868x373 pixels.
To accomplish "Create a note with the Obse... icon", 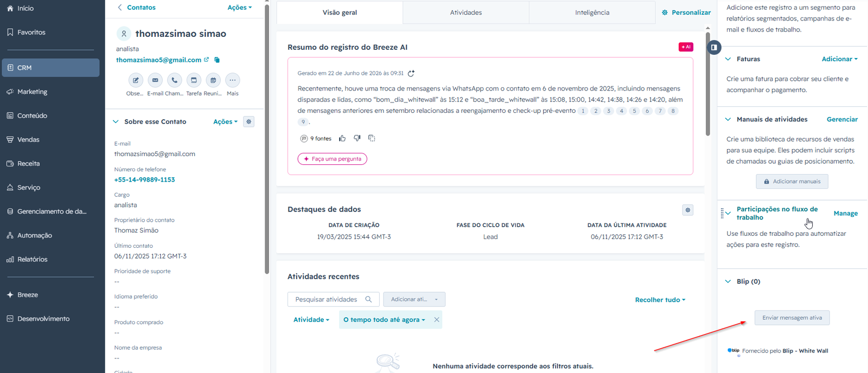I will point(136,80).
